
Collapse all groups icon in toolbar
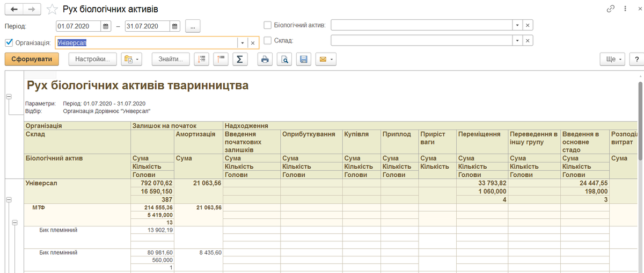pyautogui.click(x=202, y=60)
